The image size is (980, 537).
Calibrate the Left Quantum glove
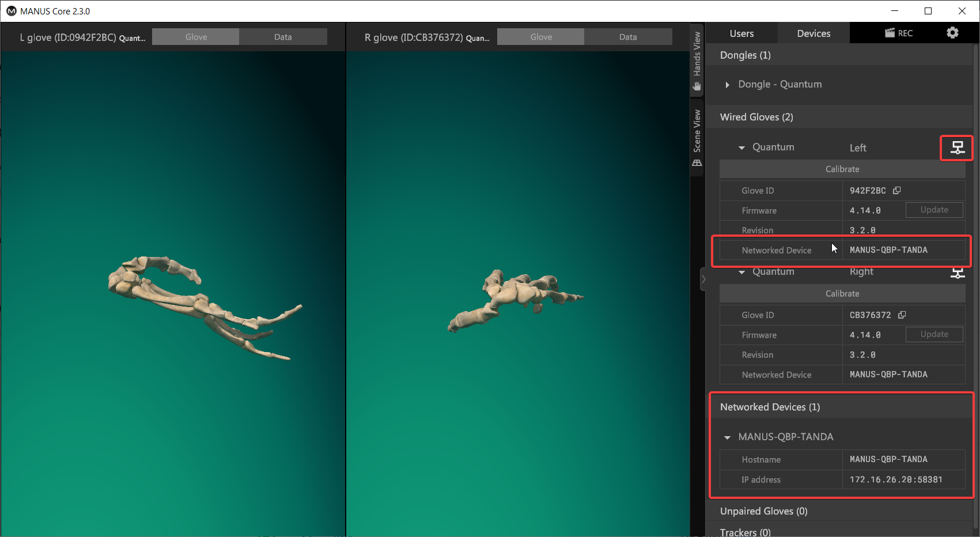(x=842, y=169)
